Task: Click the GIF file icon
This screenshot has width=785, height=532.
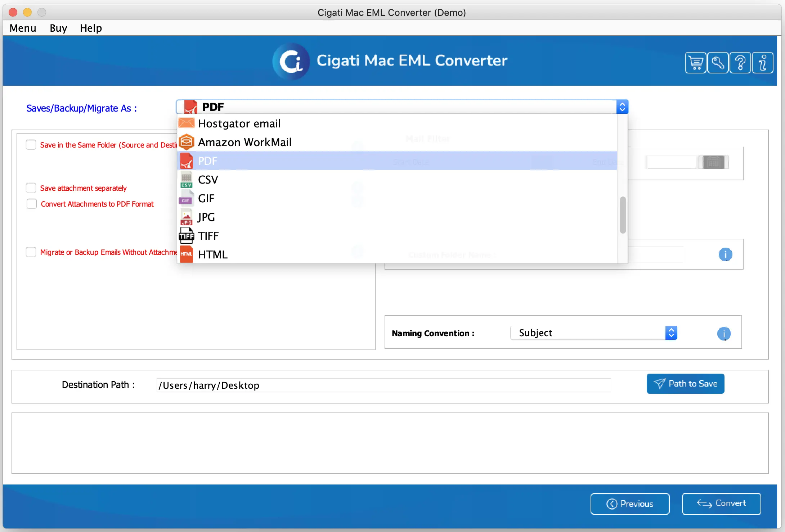Action: (x=186, y=198)
